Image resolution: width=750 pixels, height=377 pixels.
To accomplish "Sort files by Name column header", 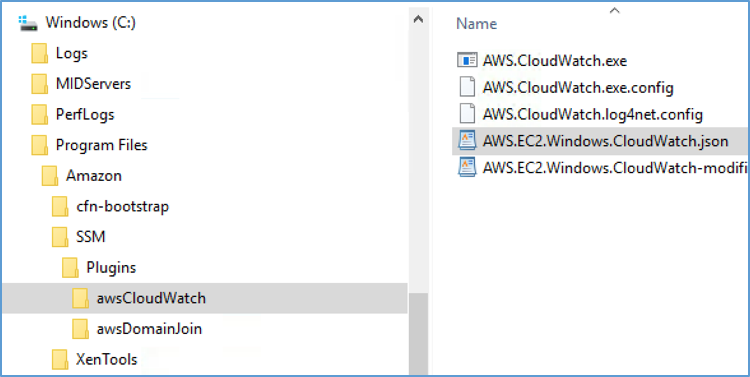I will pos(476,23).
